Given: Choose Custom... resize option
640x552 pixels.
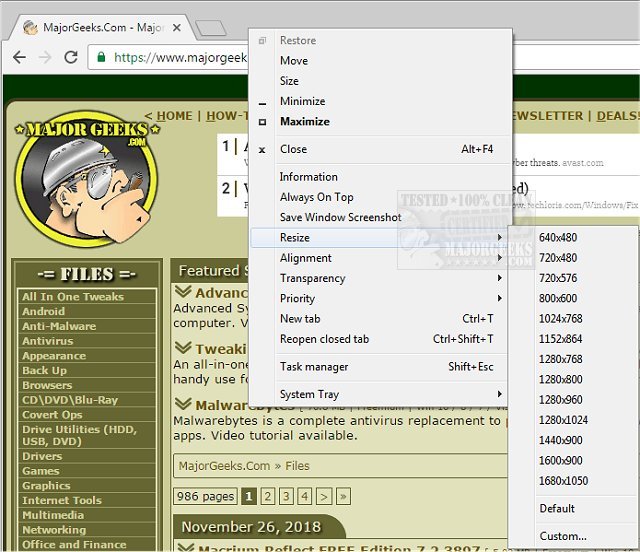Looking at the screenshot, I should 563,536.
